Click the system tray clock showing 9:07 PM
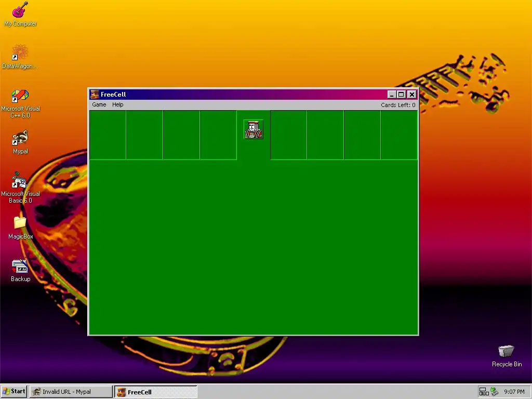Viewport: 532px width, 399px height. [x=514, y=392]
